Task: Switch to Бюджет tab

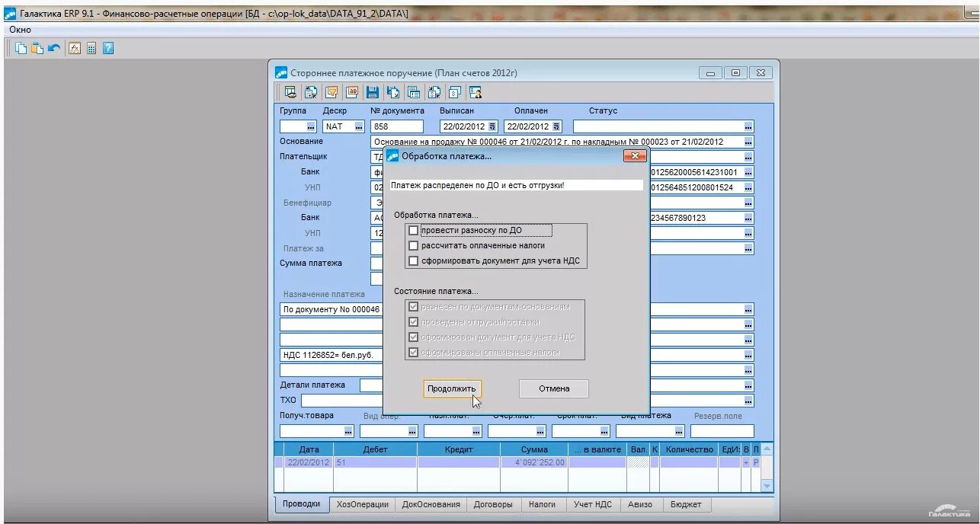Action: coord(686,504)
